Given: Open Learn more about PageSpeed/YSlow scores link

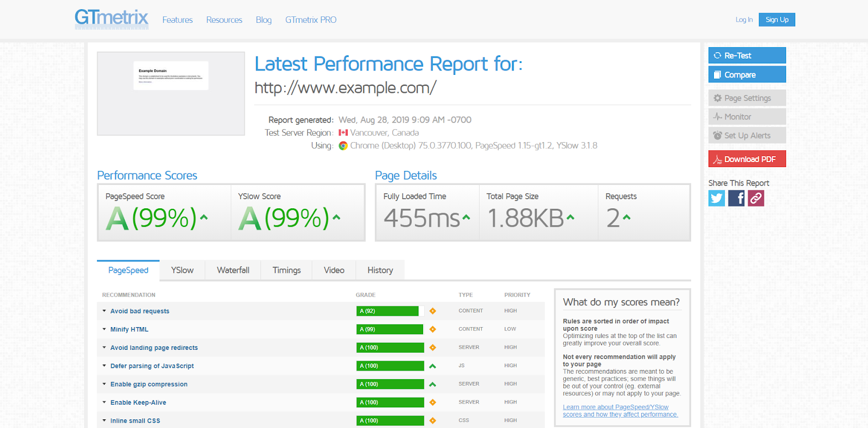Looking at the screenshot, I should 620,411.
